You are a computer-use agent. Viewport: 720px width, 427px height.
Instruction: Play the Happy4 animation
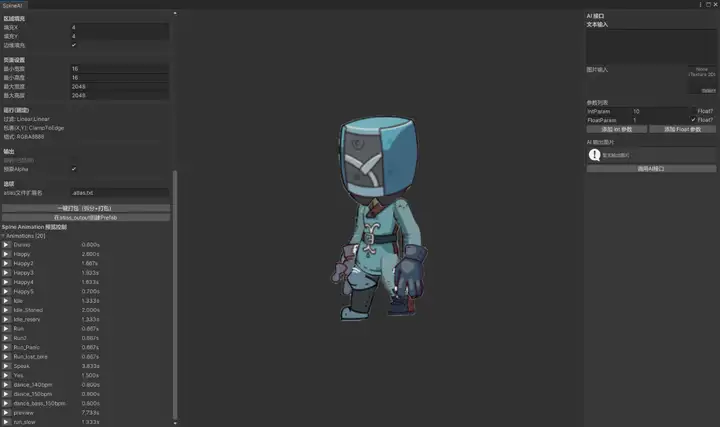(6, 282)
